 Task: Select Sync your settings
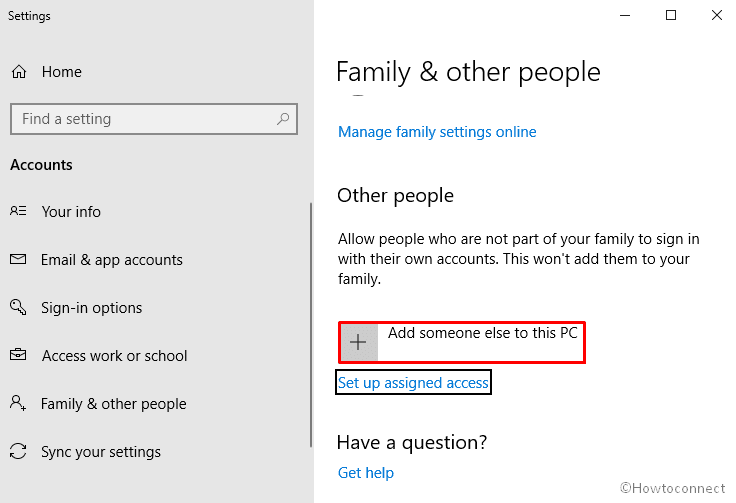(x=101, y=452)
